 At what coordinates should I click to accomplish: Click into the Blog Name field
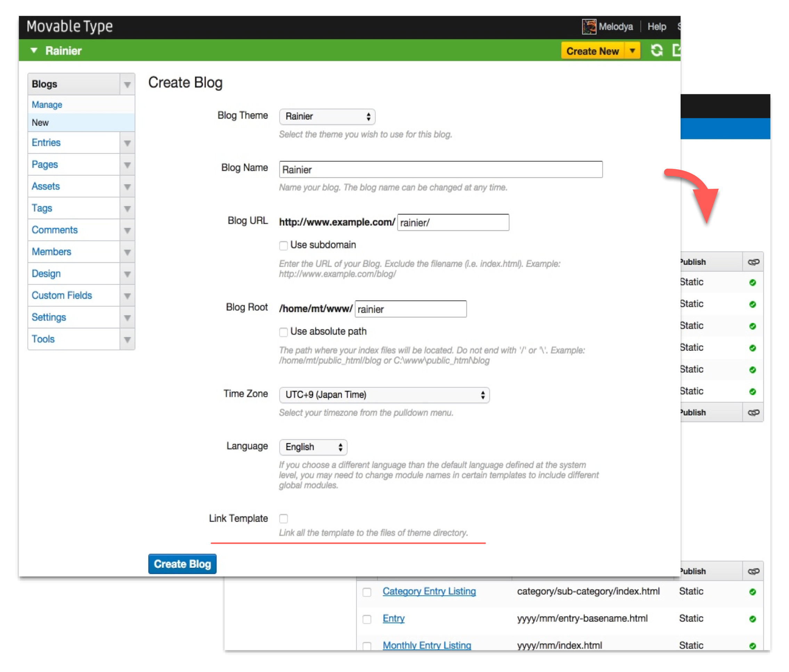tap(441, 170)
